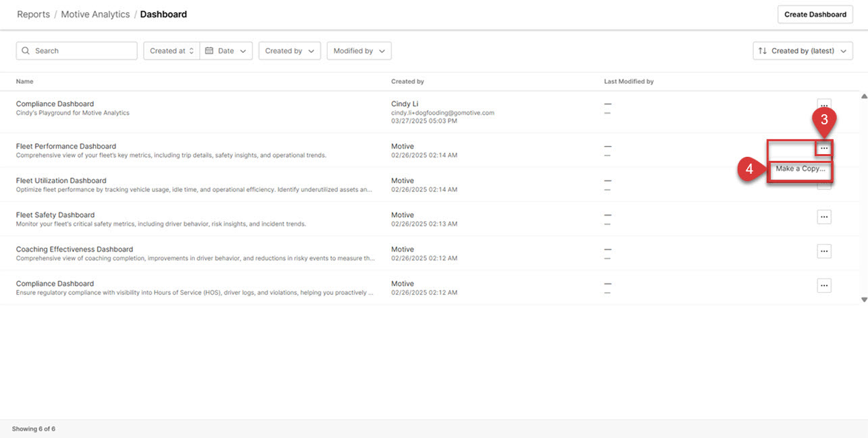Open the Date filter dropdown

[226, 51]
